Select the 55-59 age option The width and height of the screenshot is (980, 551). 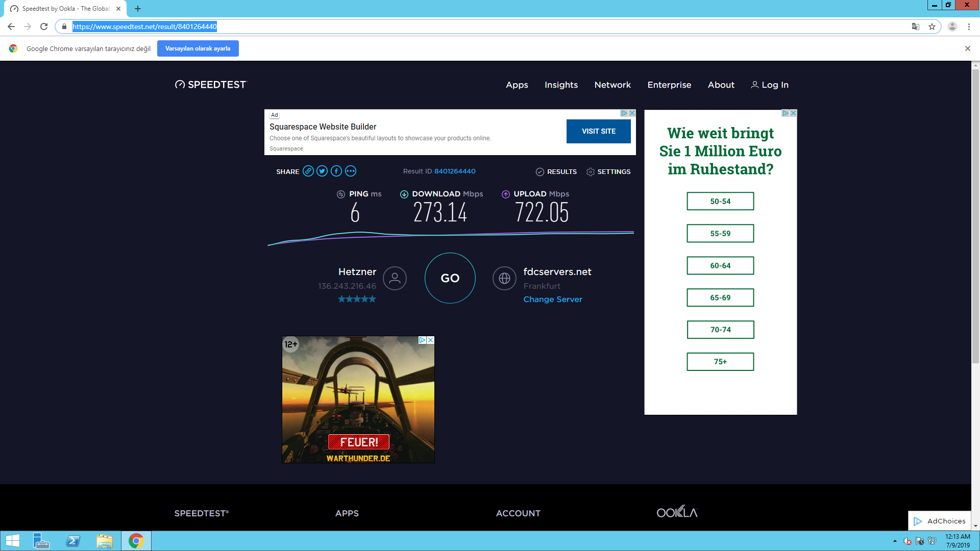(720, 234)
